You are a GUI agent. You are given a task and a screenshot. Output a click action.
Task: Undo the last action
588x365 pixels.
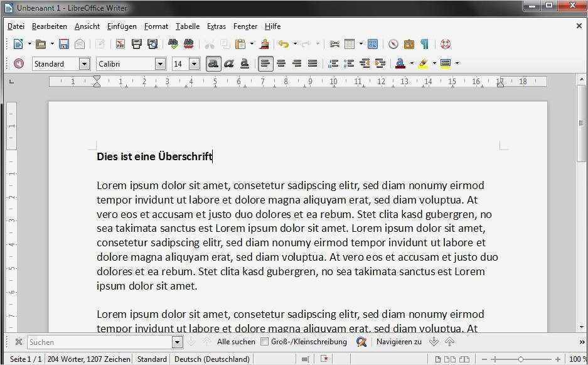(x=284, y=44)
